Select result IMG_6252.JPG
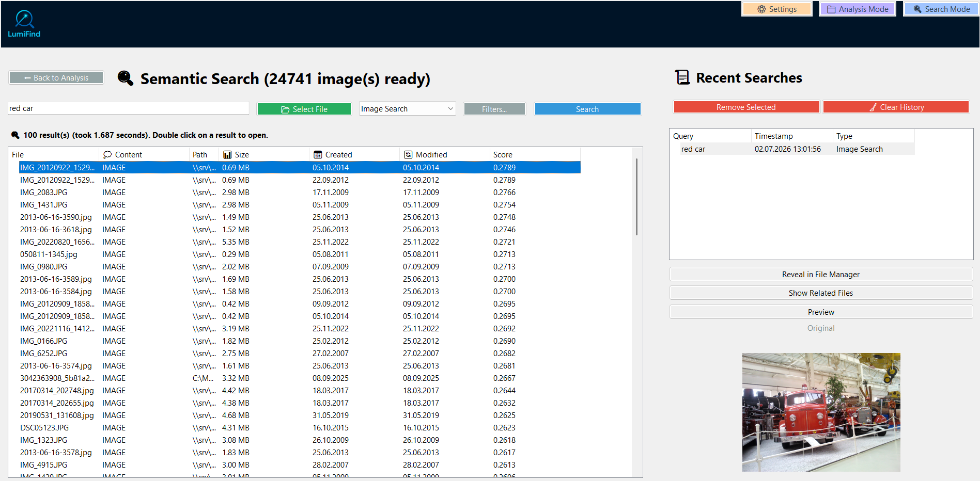The image size is (980, 481). (x=300, y=354)
